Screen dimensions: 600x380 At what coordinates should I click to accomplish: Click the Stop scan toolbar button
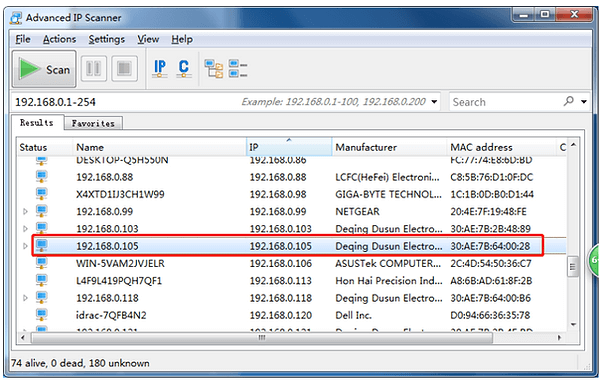tap(124, 69)
